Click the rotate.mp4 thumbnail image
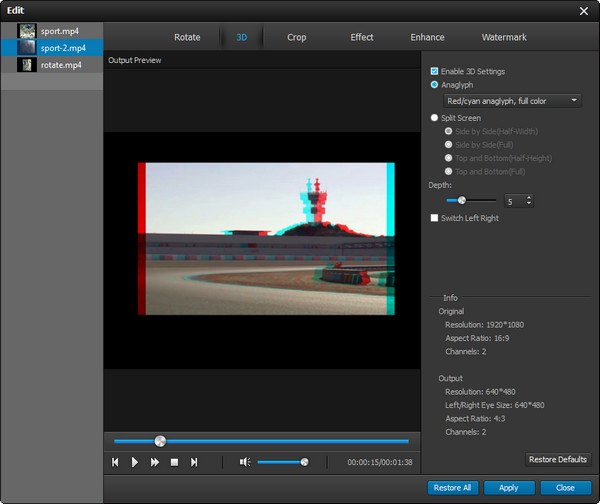 coord(27,65)
